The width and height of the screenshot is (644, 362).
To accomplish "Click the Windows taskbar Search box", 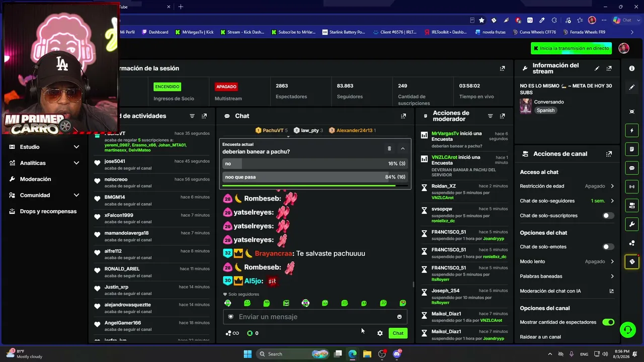I will pos(293,354).
